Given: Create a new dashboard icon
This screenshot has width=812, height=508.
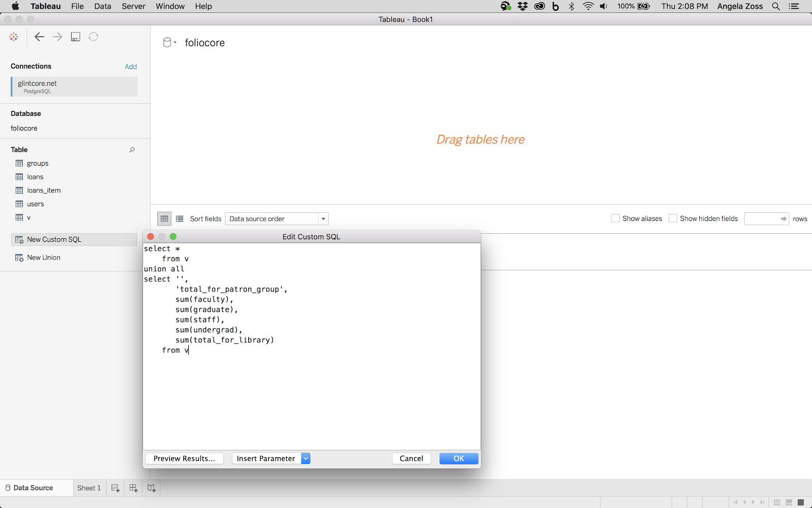Looking at the screenshot, I should click(x=133, y=488).
